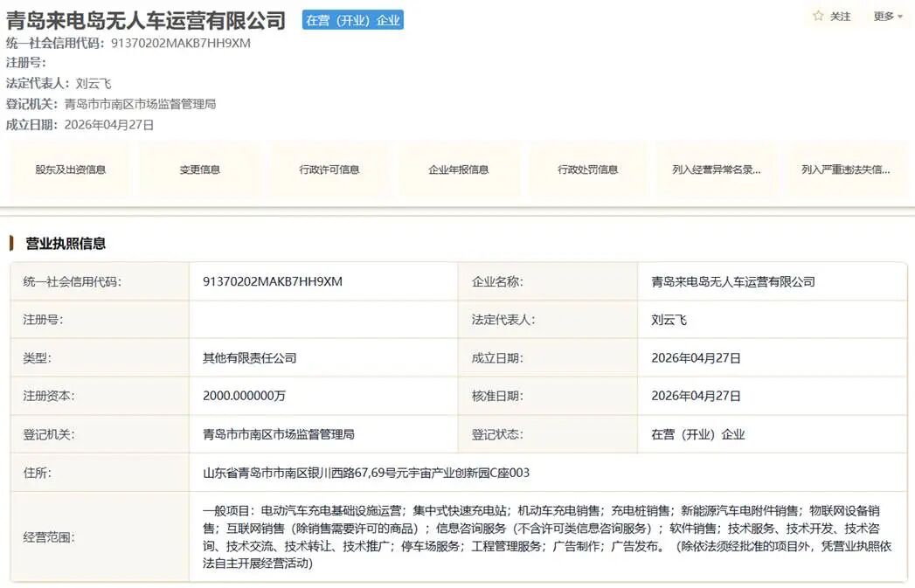This screenshot has height=588, width=915.
Task: Click 刘云飞 in the header section
Action: (94, 84)
